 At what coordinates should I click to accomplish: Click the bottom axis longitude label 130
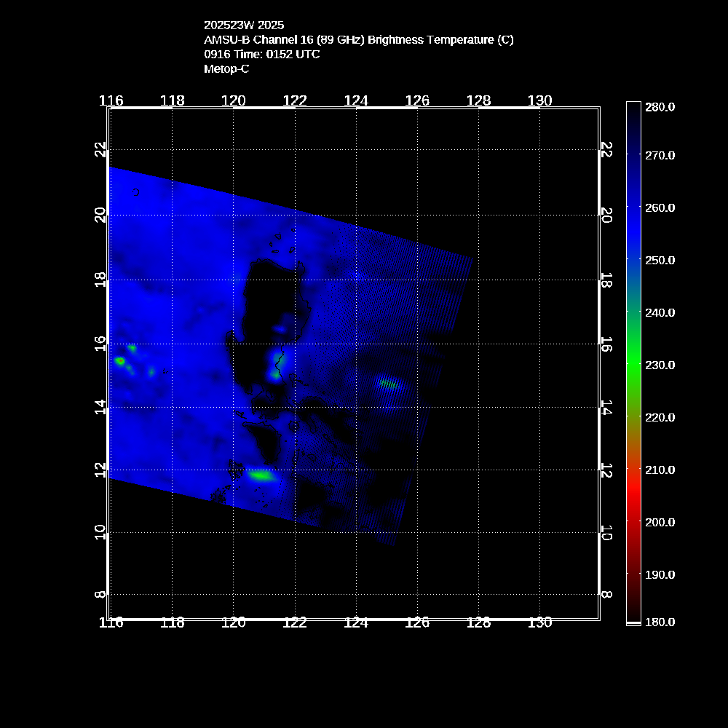[x=539, y=622]
